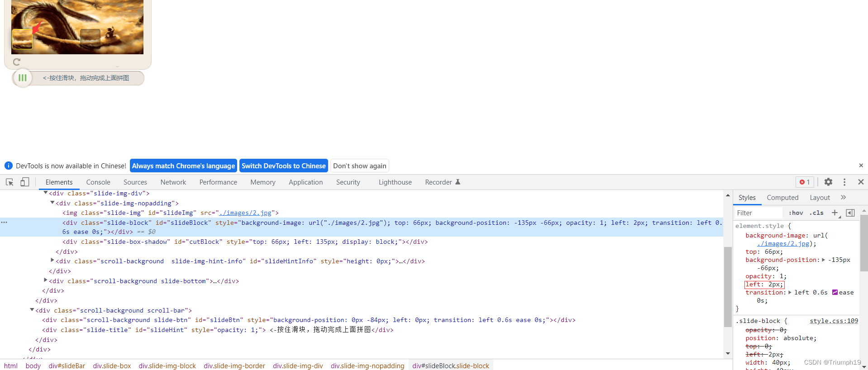Dismiss the DevTools language info bar
The width and height of the screenshot is (868, 370).
tap(861, 166)
